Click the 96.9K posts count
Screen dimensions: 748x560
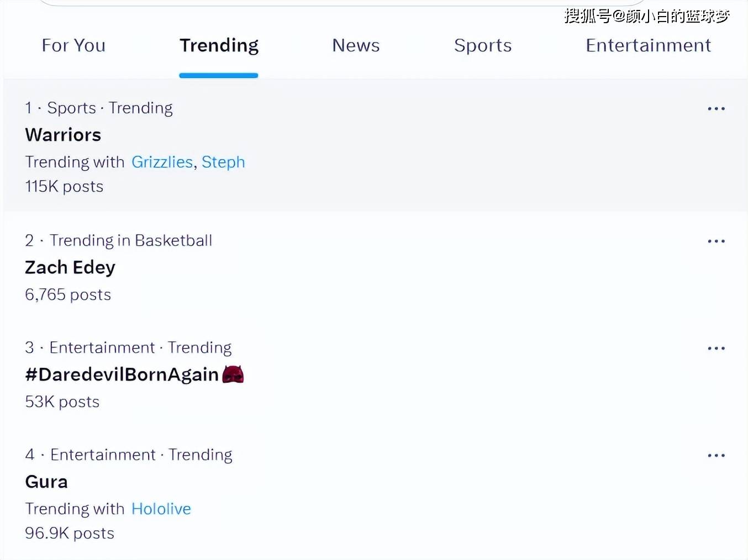click(x=70, y=533)
